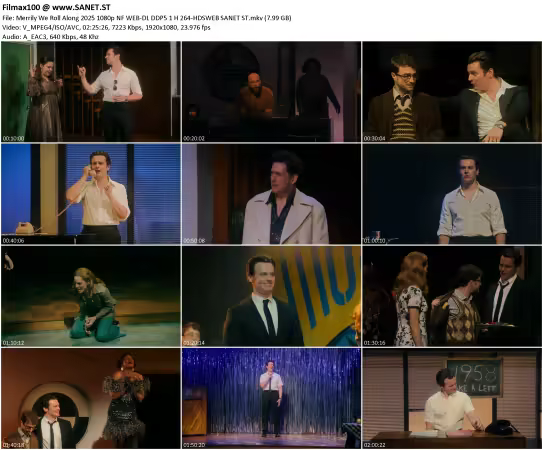Image resolution: width=542 pixels, height=450 pixels.
Task: Open the thumbnail stamped 00:10:00
Action: [91, 92]
